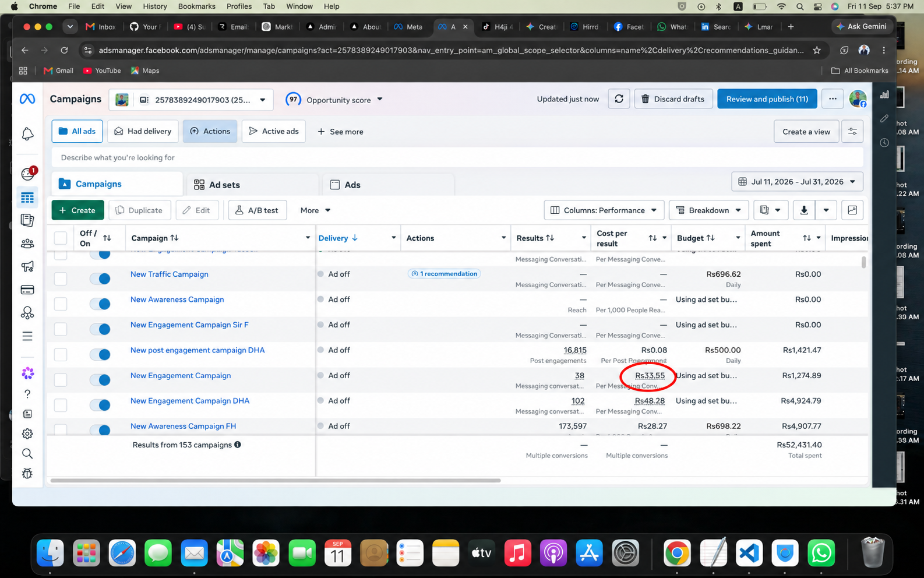The width and height of the screenshot is (924, 578).
Task: Toggle the New Engagement Campaign Sir F switch
Action: pos(100,329)
